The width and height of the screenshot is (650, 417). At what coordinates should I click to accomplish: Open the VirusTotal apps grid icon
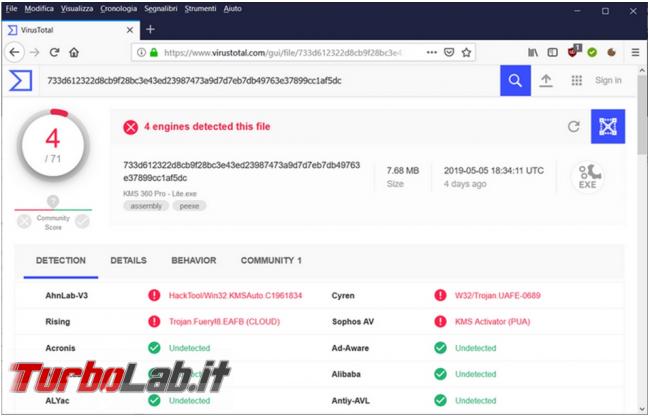click(x=577, y=80)
